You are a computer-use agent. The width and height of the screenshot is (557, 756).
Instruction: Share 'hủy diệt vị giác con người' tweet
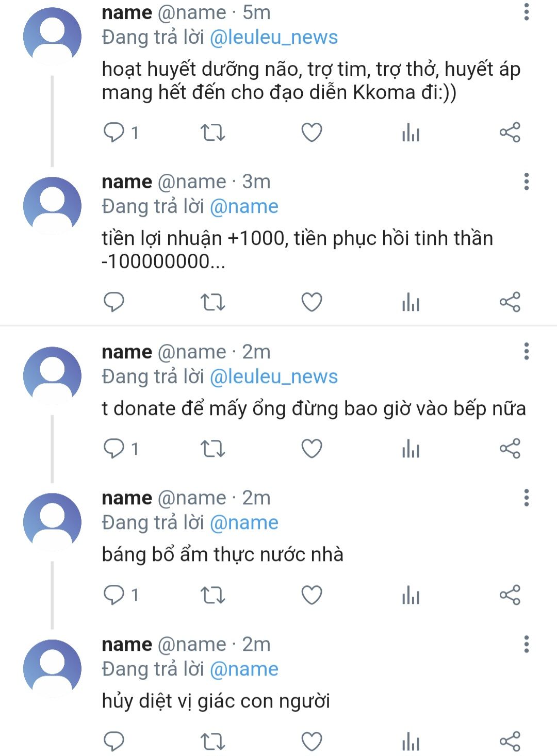510,741
